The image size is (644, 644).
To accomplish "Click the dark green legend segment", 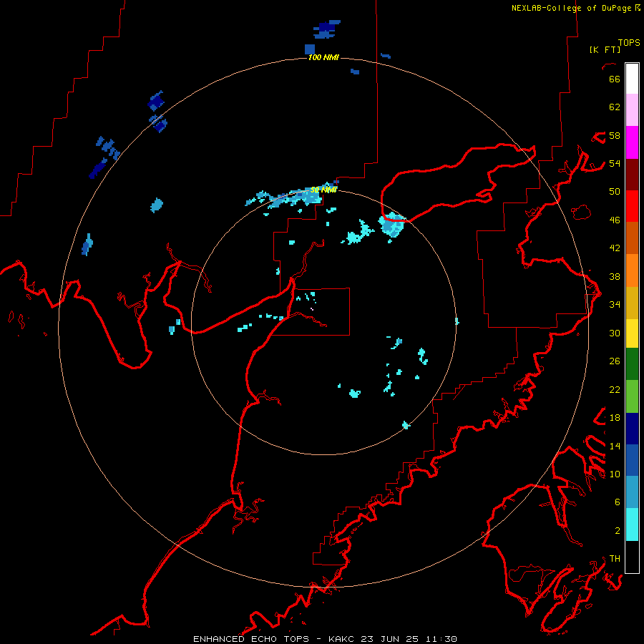I will (632, 364).
